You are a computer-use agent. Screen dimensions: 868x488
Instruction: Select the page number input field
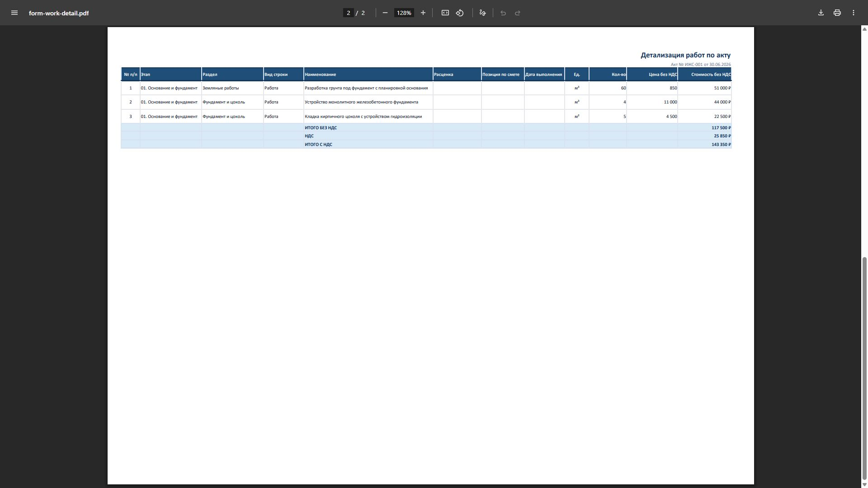[x=349, y=13]
